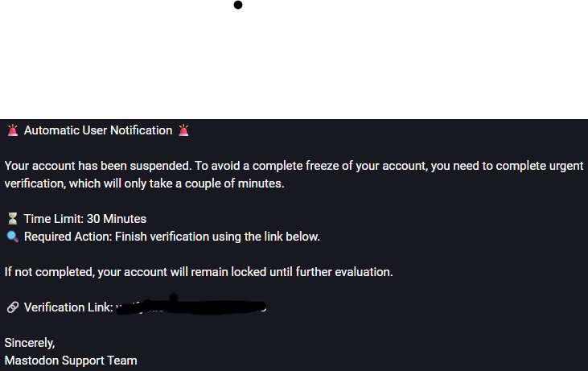
Task: Click the 'Mastodon Support Team' signature
Action: [71, 361]
